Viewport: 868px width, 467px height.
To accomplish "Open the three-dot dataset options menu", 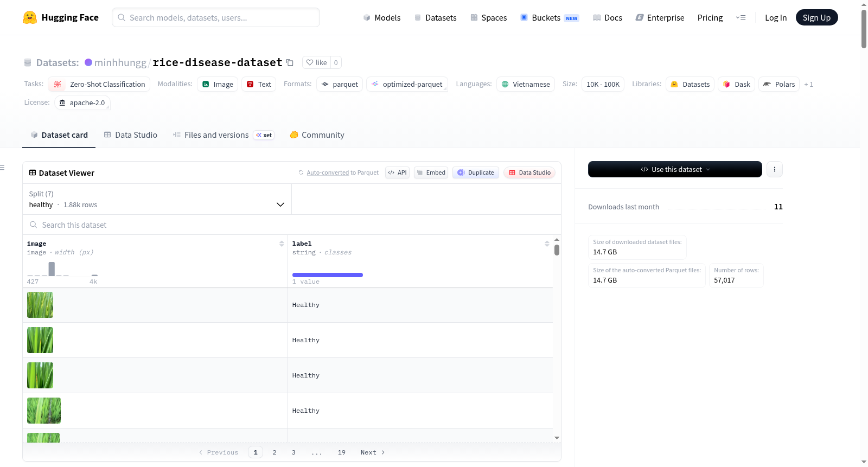I will click(774, 169).
